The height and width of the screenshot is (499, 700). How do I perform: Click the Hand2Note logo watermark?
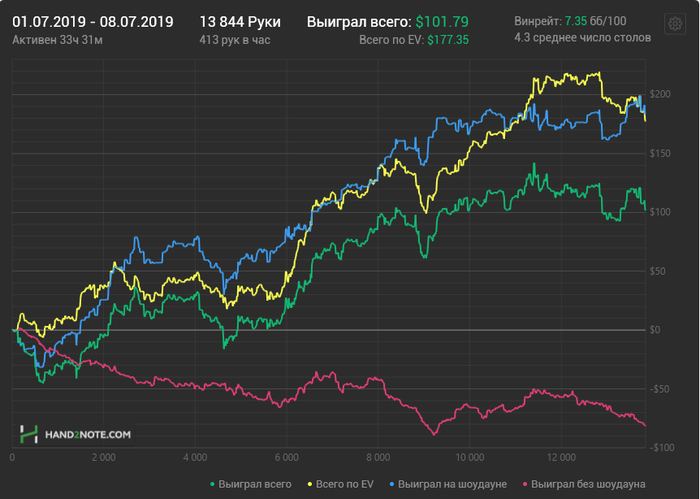(x=76, y=434)
